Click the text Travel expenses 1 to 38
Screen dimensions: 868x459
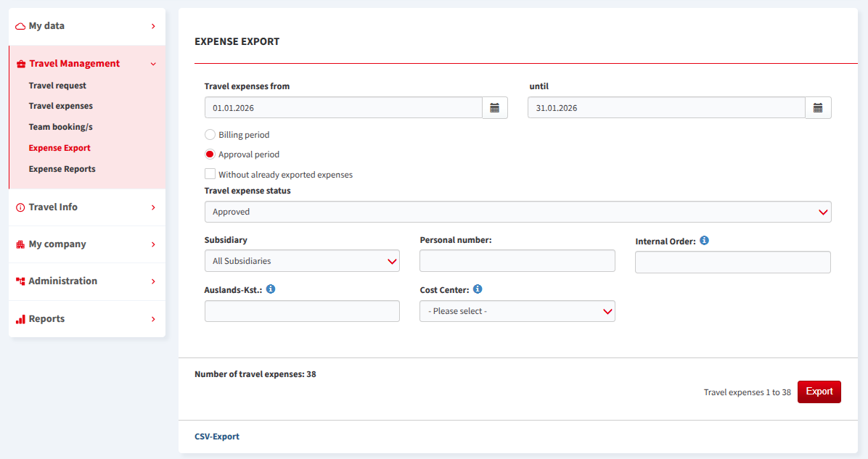(x=748, y=392)
